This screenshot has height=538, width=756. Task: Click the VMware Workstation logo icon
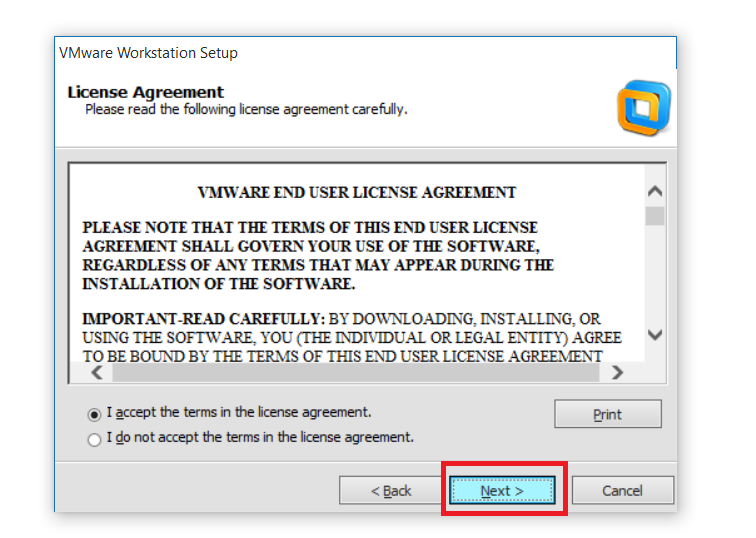pyautogui.click(x=644, y=108)
